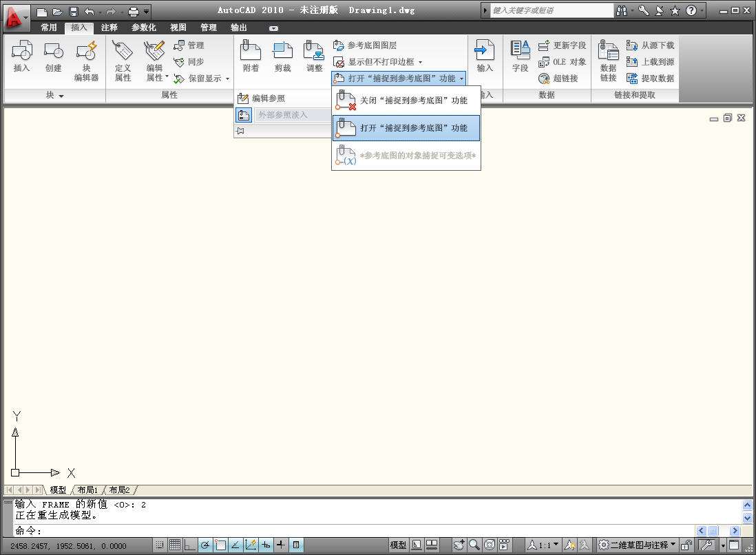
Task: Switch to the 视图 ribbon tab
Action: tap(178, 28)
